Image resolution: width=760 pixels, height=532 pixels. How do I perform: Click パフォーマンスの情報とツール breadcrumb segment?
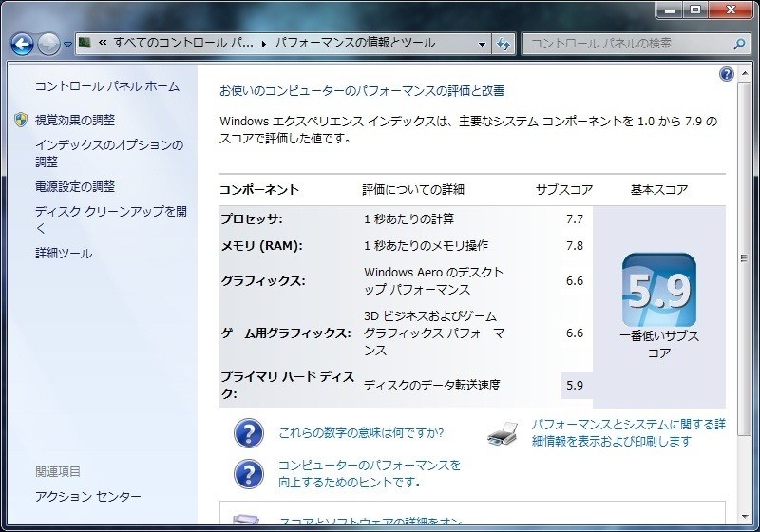coord(354,43)
